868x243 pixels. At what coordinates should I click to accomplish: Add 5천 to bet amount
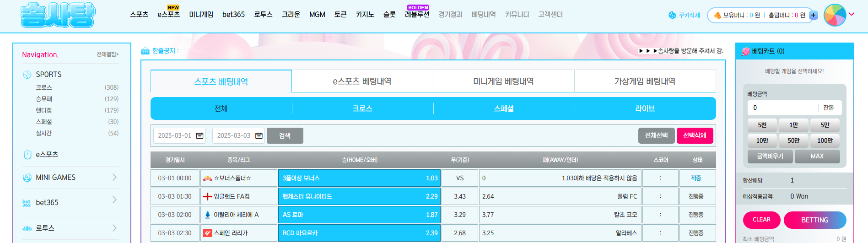click(762, 125)
